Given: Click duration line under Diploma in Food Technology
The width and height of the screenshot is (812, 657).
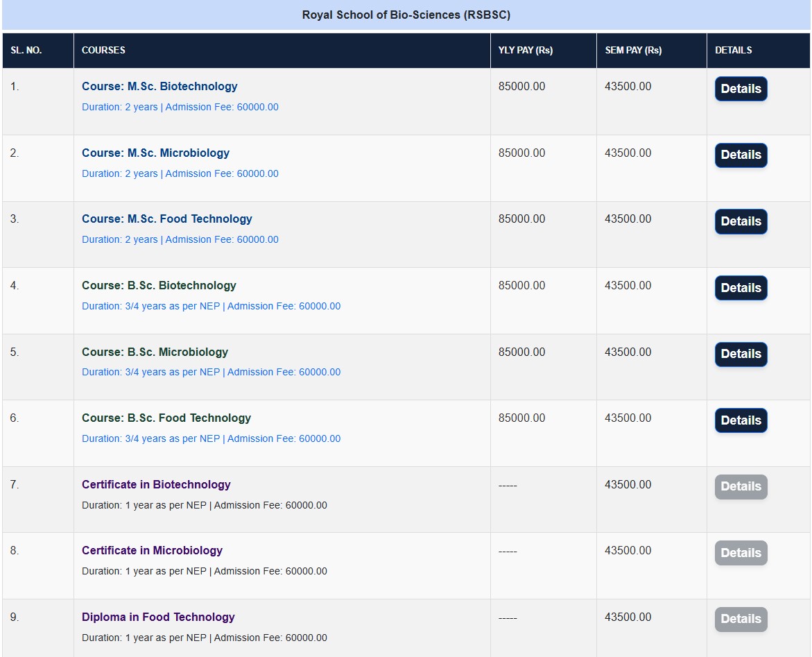Looking at the screenshot, I should pos(205,638).
